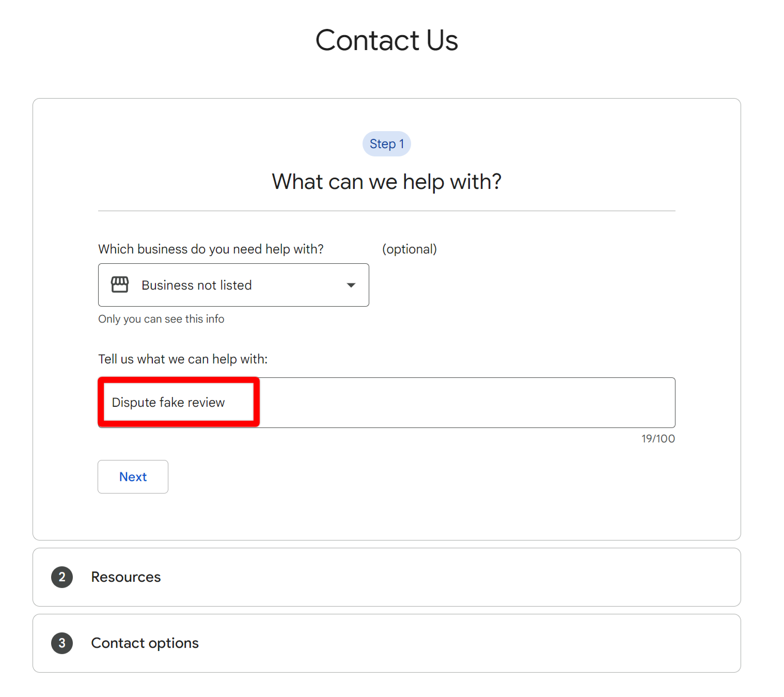784x697 pixels.
Task: Click the 'Tell us what we can help with:' label
Action: 183,359
